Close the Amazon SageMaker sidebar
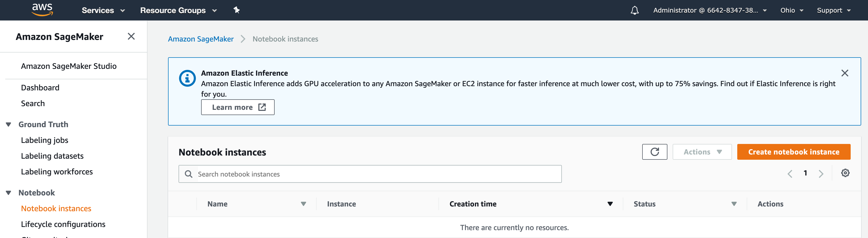This screenshot has width=868, height=238. point(131,36)
